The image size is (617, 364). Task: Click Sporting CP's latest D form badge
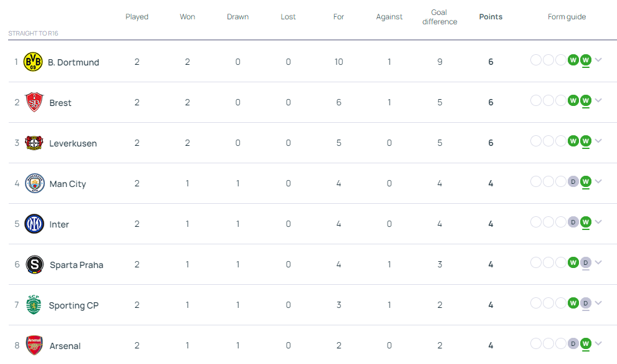click(585, 304)
